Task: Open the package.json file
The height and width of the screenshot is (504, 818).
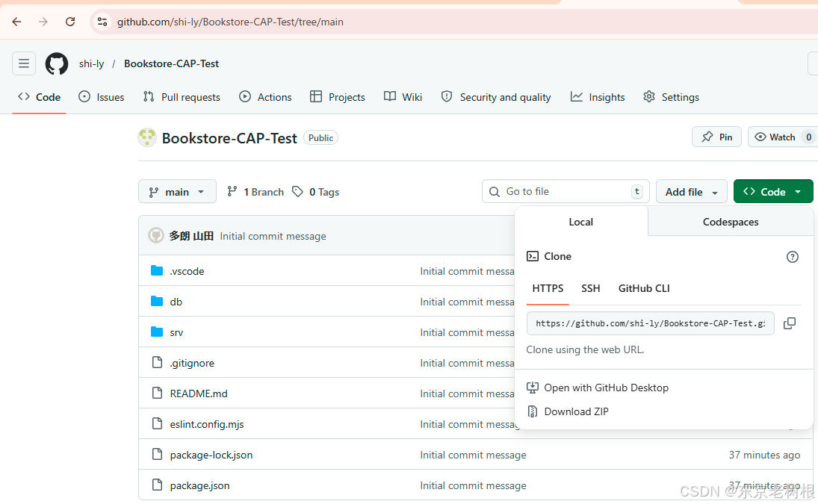Action: coord(199,486)
